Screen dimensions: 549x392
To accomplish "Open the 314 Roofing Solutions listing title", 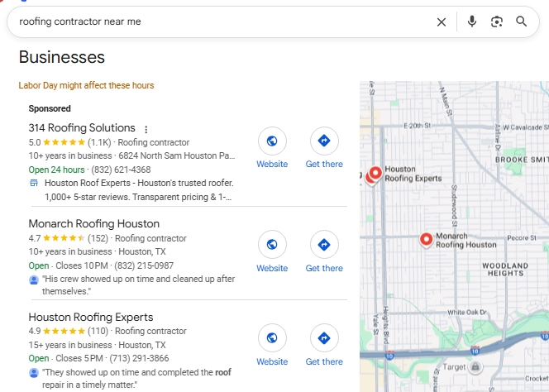I will coord(82,128).
